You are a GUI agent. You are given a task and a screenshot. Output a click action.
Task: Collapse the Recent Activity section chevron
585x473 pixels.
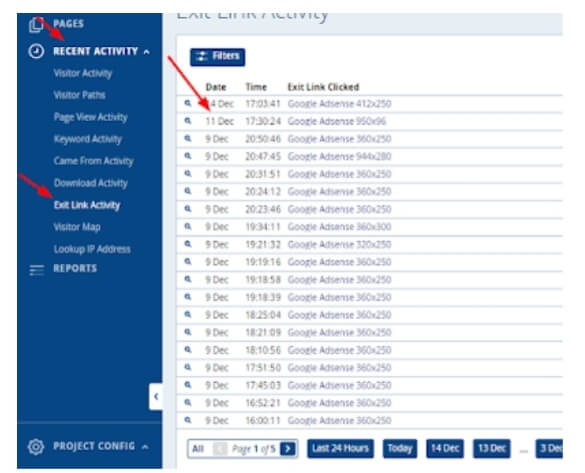(147, 52)
